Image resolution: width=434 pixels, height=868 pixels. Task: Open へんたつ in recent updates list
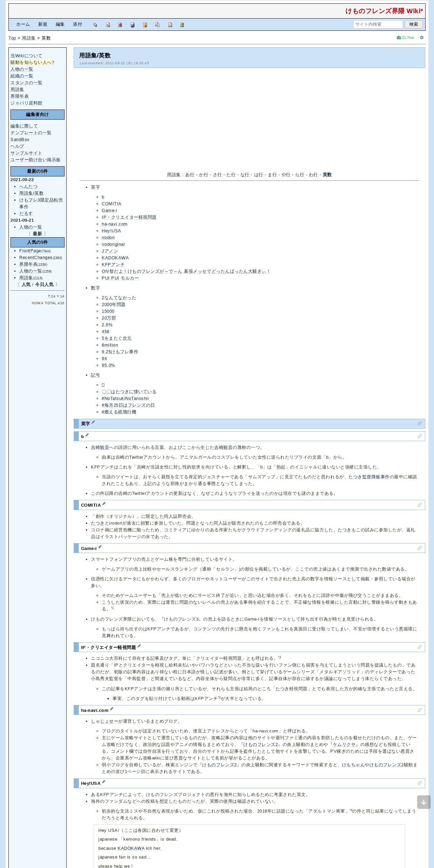pyautogui.click(x=28, y=187)
